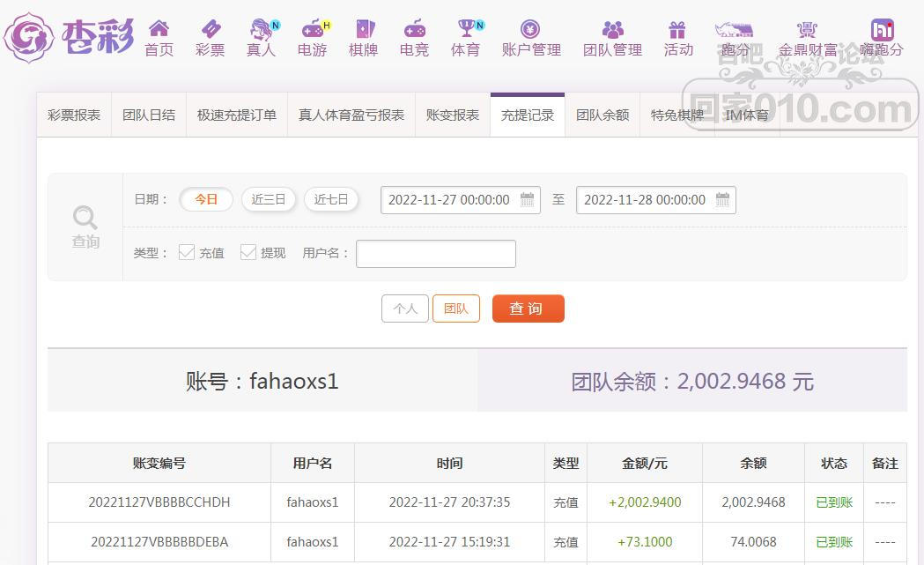Click the 用户名 column header
Screen dimensions: 924x565
click(x=313, y=464)
